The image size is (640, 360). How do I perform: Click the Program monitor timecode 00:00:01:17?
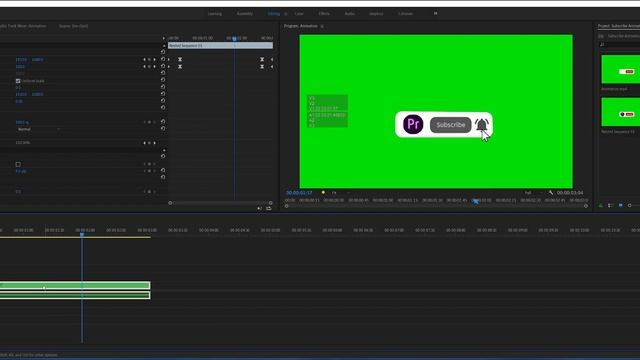[299, 193]
